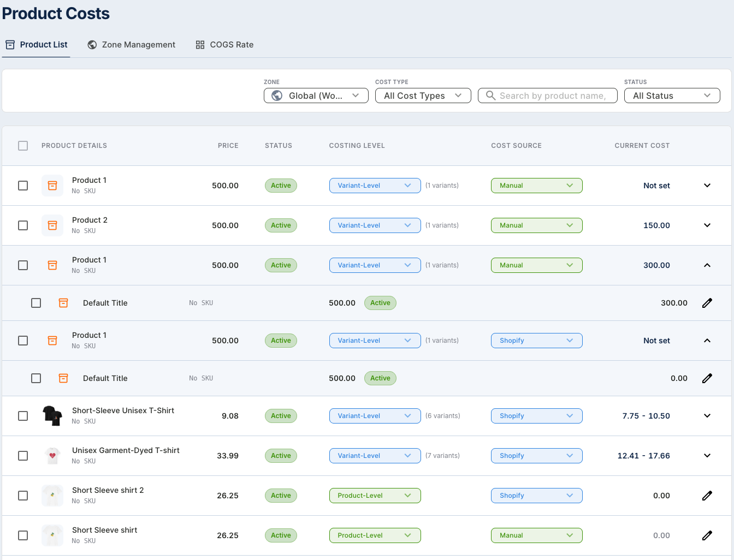The image size is (734, 560).
Task: Click the Active badge for Product 2
Action: point(281,225)
